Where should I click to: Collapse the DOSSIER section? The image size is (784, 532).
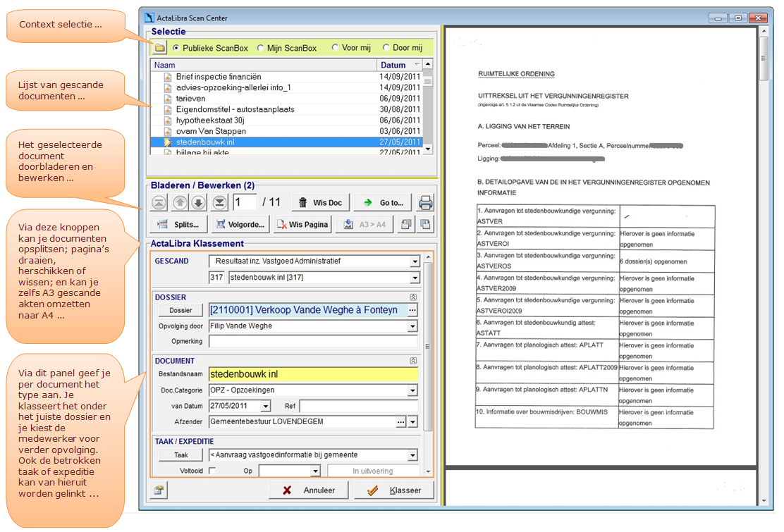click(413, 297)
